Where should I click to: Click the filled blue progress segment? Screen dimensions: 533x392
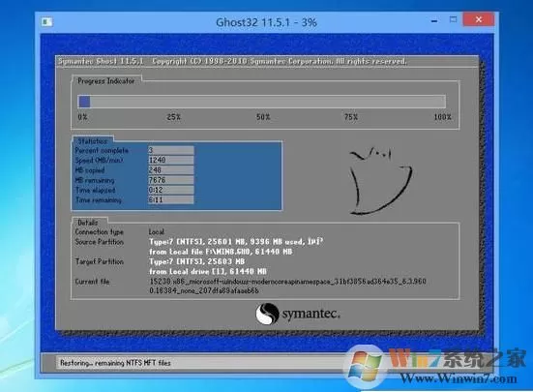click(x=84, y=102)
